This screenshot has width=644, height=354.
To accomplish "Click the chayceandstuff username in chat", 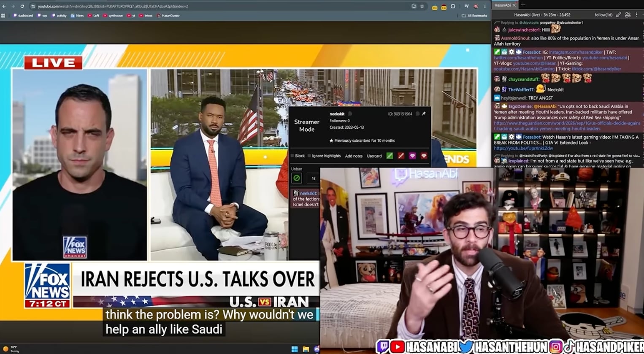I will (524, 79).
